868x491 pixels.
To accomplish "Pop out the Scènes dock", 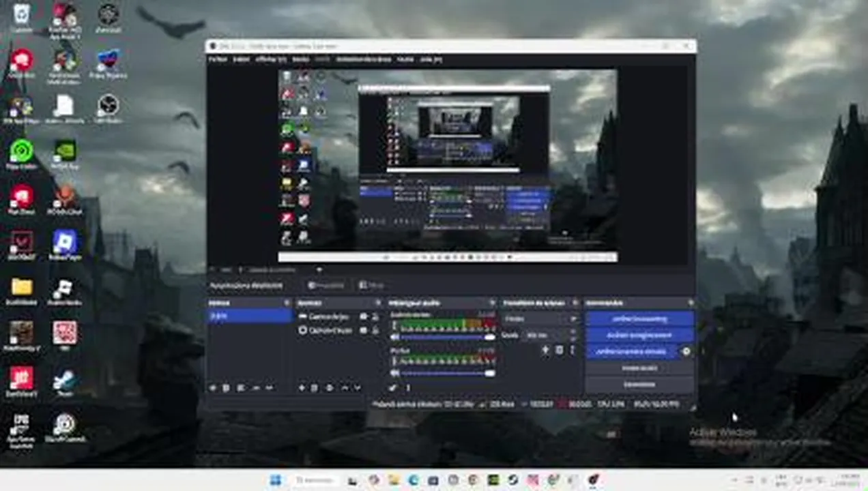I will (287, 303).
